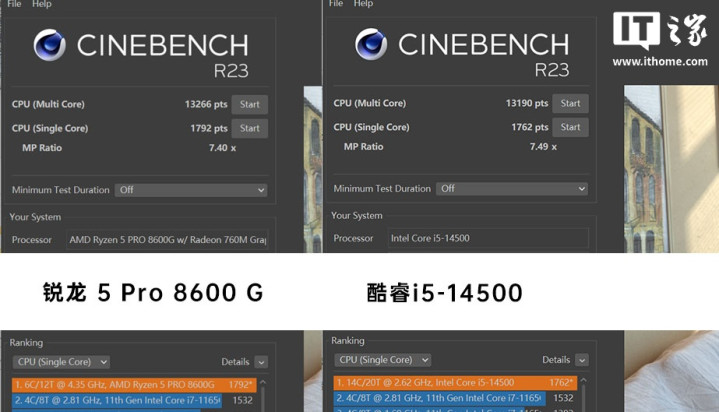
Task: Open ranking CPU (Single Core) dropdown, right window
Action: [382, 360]
